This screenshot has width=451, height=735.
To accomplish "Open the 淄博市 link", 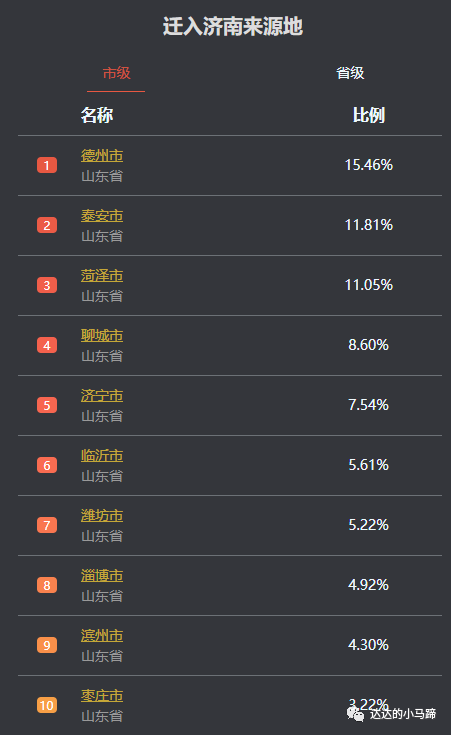I will (102, 576).
